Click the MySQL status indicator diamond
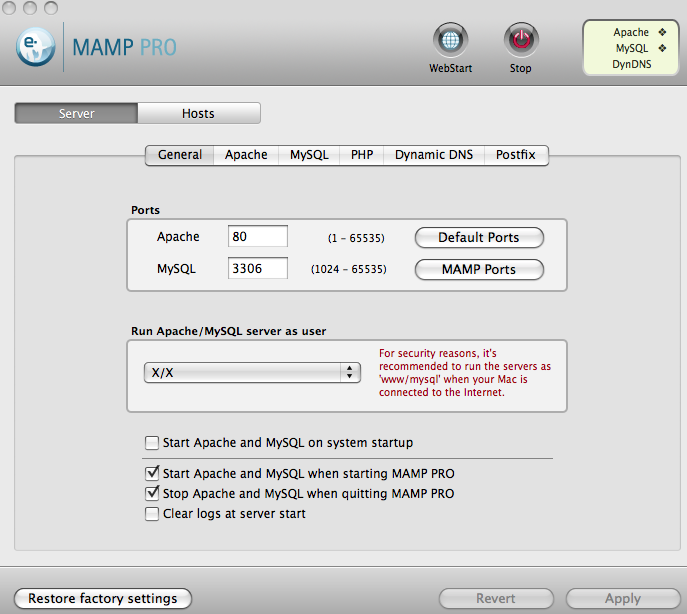The height and width of the screenshot is (614, 687). click(x=662, y=48)
